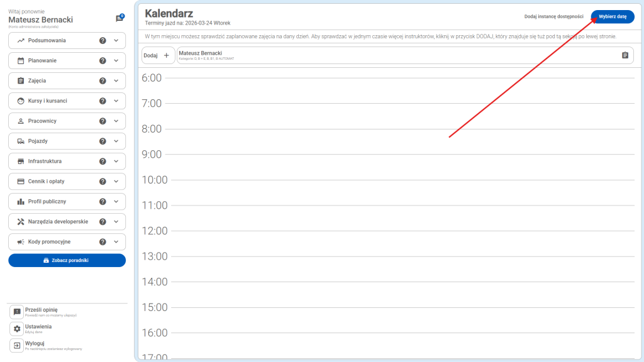Expand the Pracownicy section chevron
Viewport: 644px width, 362px height.
coord(116,121)
